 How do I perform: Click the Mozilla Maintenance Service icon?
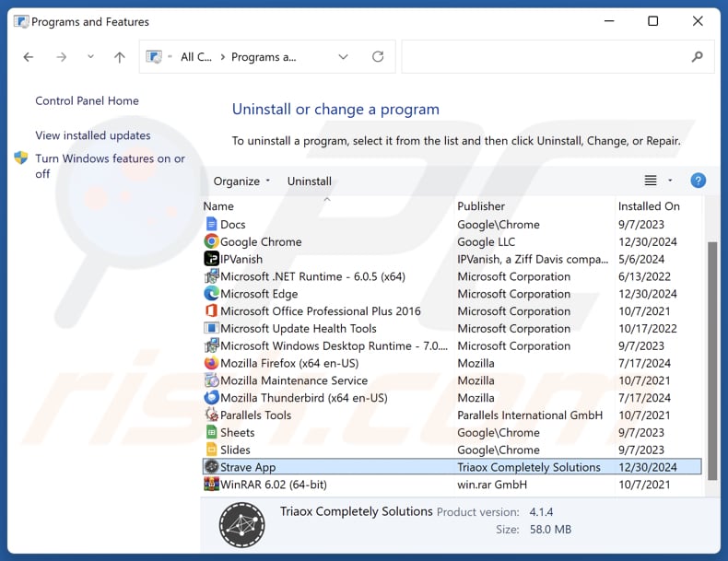click(211, 380)
